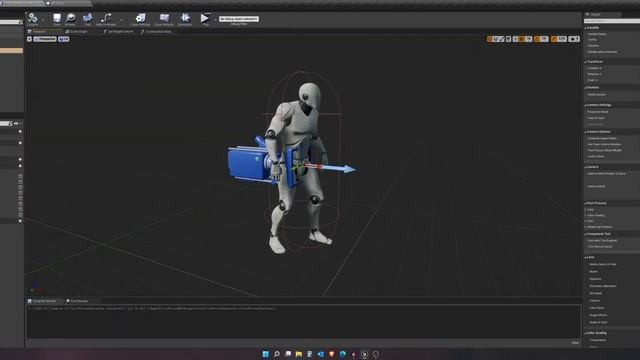Viewport: 640px width, 360px height.
Task: Select the Details panel tab
Action: coord(602,14)
